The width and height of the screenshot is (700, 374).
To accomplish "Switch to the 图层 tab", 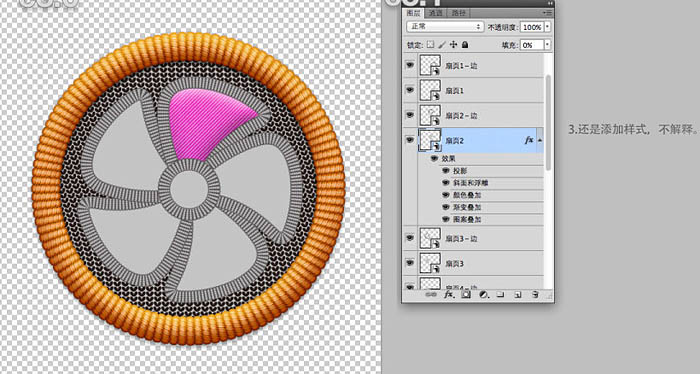I will coord(413,13).
